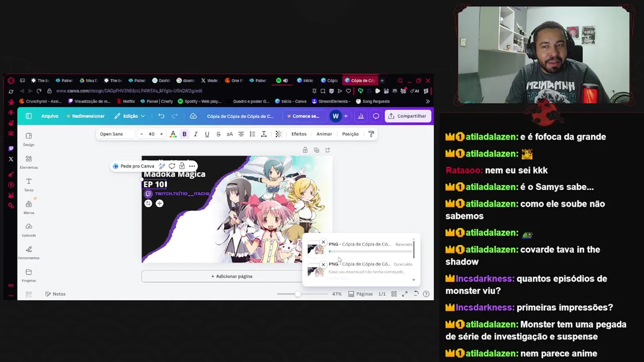Open the Arquivo menu
This screenshot has width=644, height=362.
(x=50, y=116)
